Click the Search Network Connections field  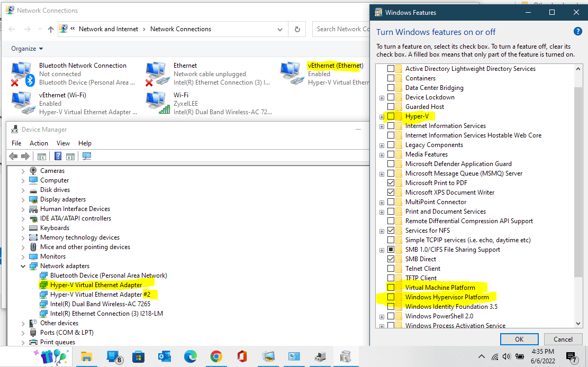340,29
